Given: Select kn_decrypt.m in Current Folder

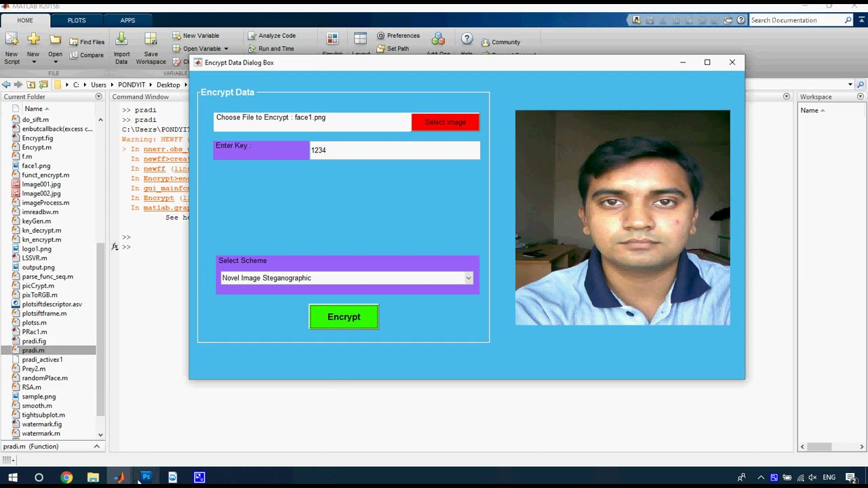Looking at the screenshot, I should click(x=41, y=230).
